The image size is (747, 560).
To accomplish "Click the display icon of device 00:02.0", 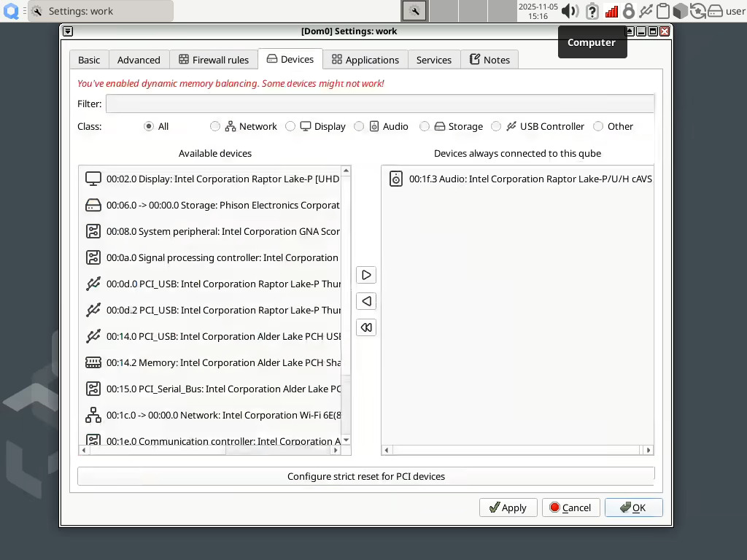I will coord(93,179).
